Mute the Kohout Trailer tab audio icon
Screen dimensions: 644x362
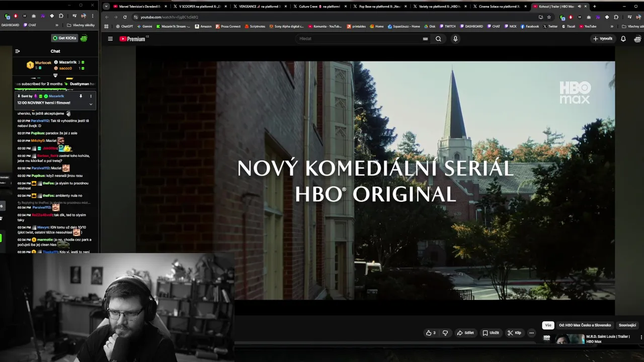[579, 7]
